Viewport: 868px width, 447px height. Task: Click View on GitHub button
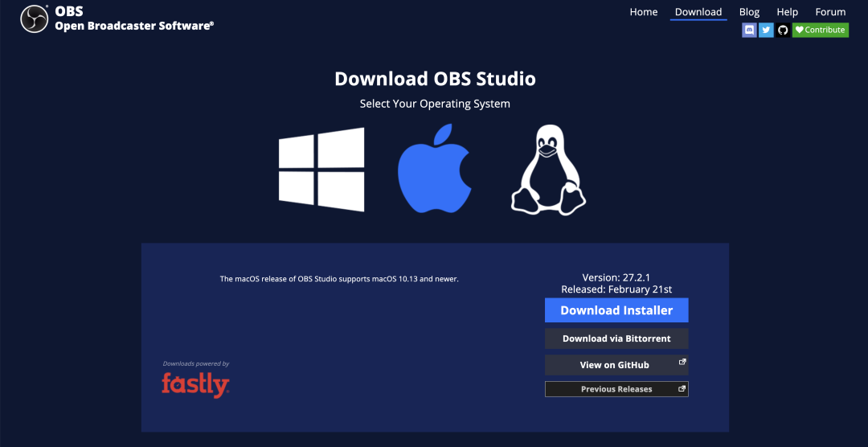(x=616, y=365)
